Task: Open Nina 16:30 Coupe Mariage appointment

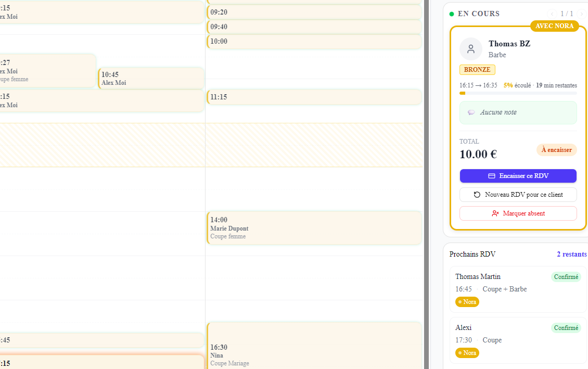Action: click(x=314, y=346)
